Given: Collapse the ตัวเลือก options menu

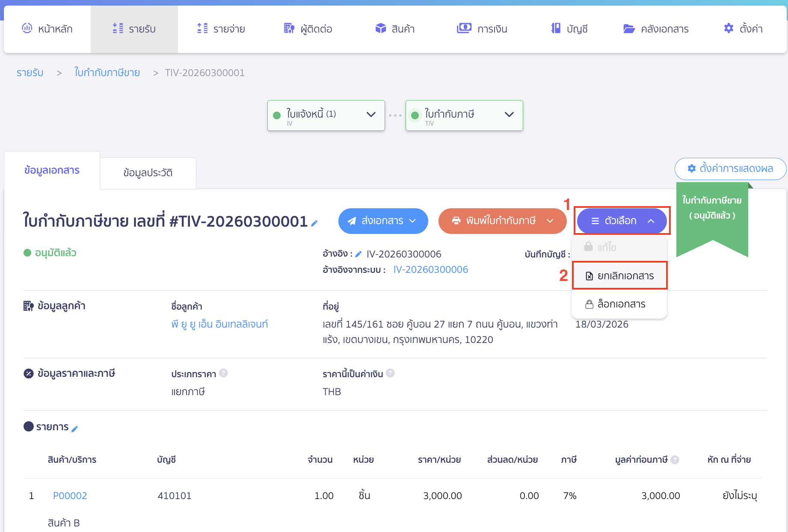Looking at the screenshot, I should pyautogui.click(x=622, y=221).
